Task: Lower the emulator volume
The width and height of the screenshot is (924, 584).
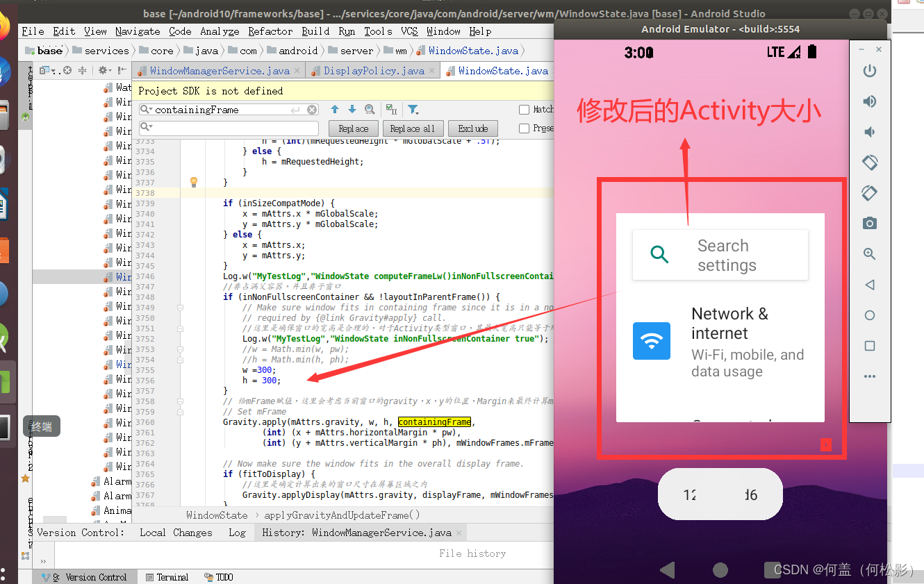Action: point(869,131)
